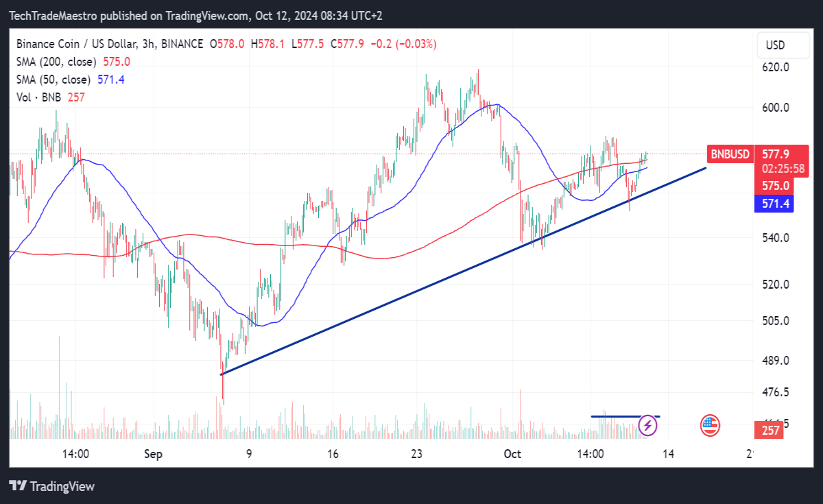Click the Binance Coin / US Dollar title
Viewport: 823px width, 504px height.
click(x=75, y=44)
